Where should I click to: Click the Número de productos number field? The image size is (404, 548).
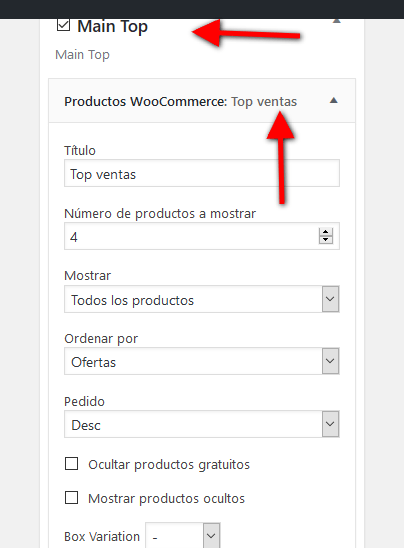(202, 236)
